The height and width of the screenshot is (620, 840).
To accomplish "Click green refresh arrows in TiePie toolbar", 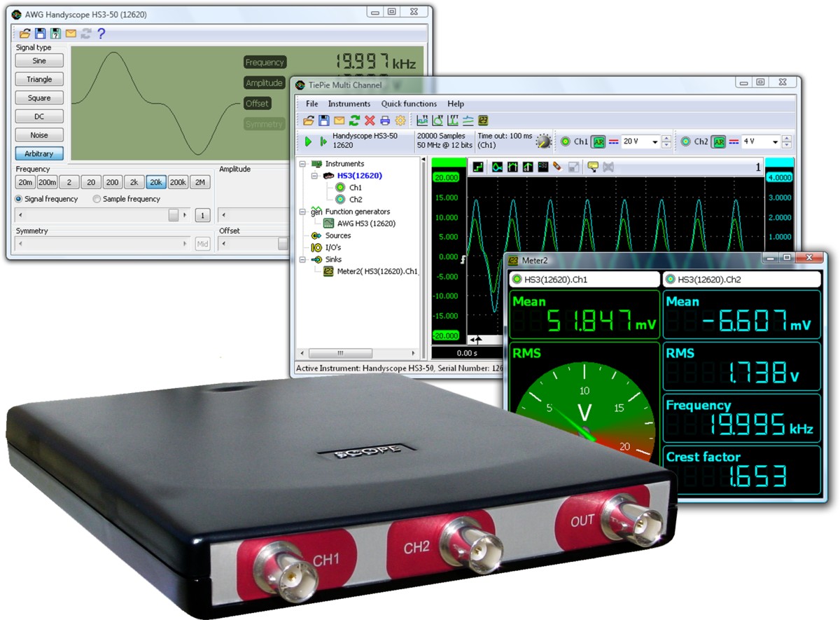I will (355, 120).
